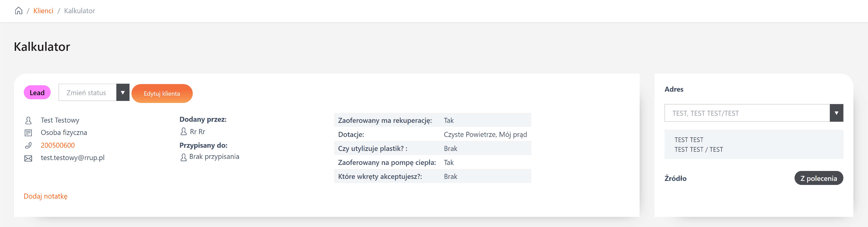The image size is (868, 227).
Task: Click the document icon beside Osoba fizyczna
Action: (x=28, y=133)
